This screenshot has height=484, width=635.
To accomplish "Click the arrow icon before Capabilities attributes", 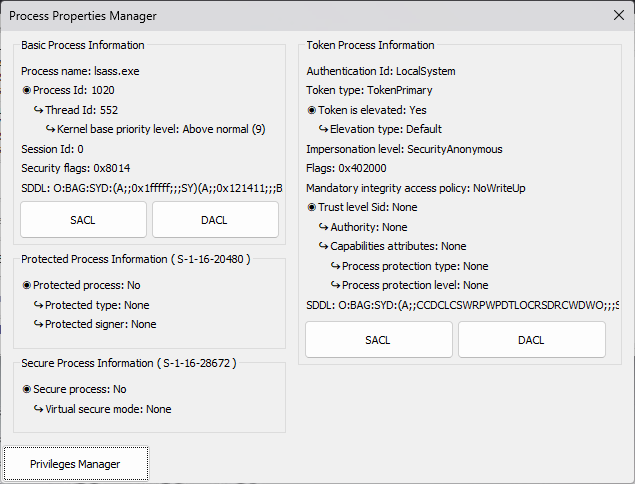I will pos(324,246).
